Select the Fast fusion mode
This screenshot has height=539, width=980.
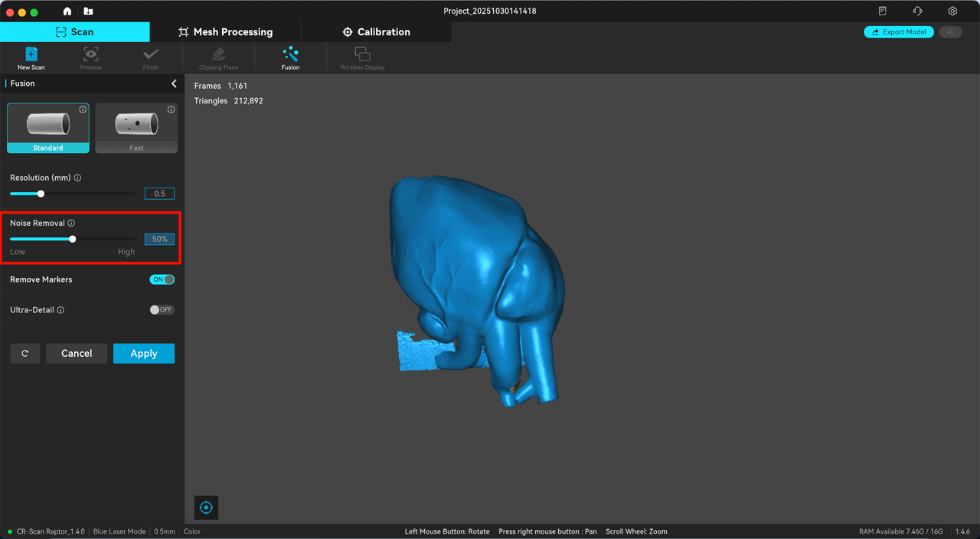tap(136, 128)
